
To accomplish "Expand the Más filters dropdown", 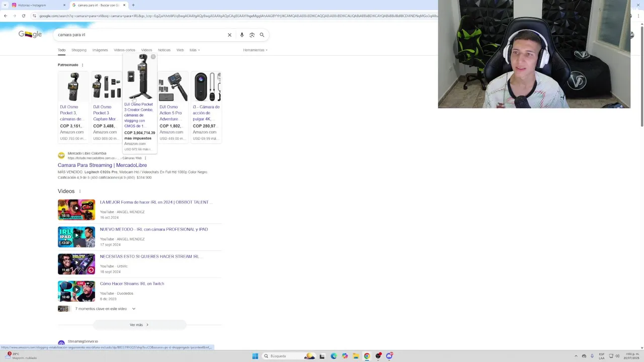I will [x=195, y=50].
